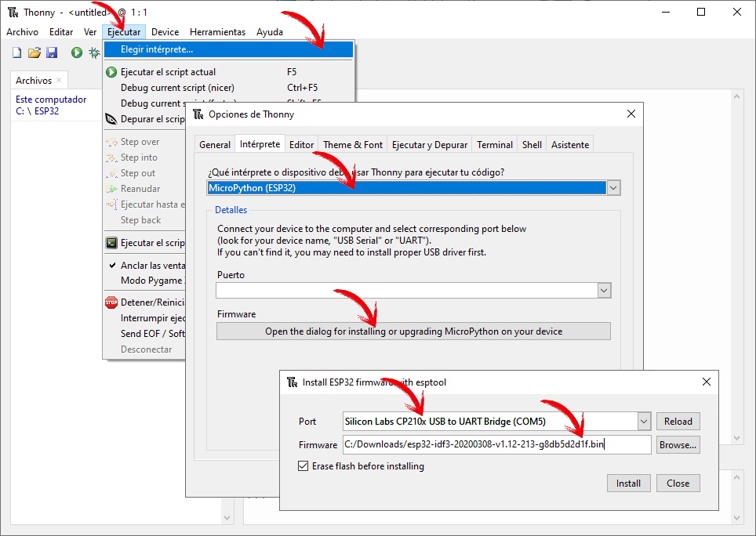Image resolution: width=756 pixels, height=536 pixels.
Task: Click the New file toolbar icon
Action: click(17, 53)
